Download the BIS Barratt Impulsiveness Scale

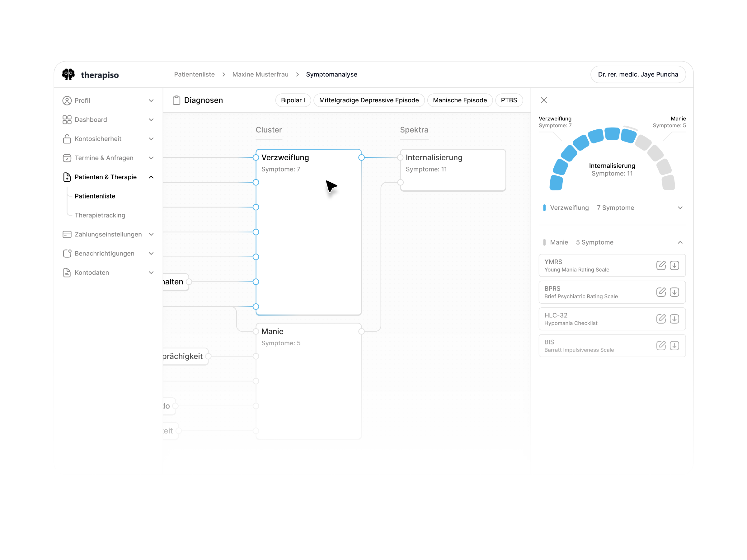click(x=675, y=345)
